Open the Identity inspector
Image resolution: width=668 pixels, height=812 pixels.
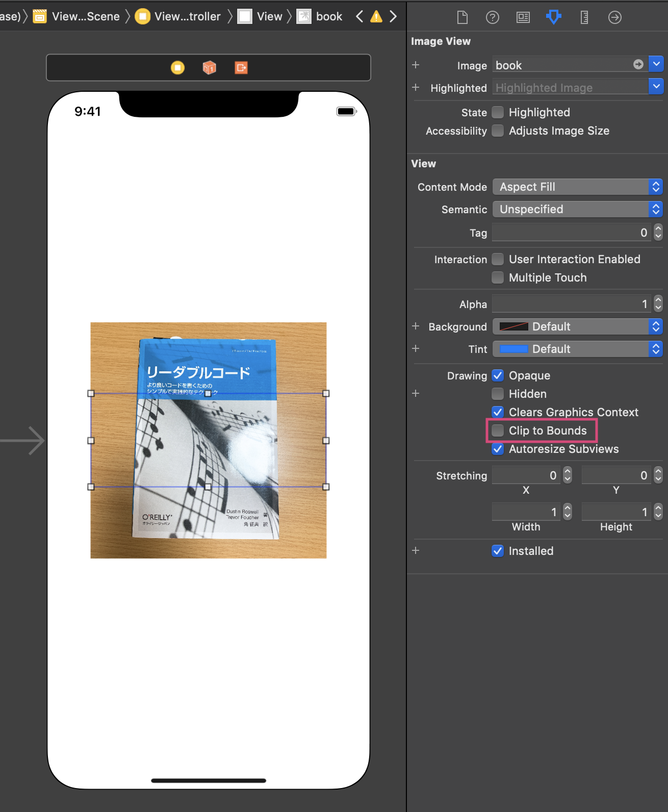tap(523, 17)
